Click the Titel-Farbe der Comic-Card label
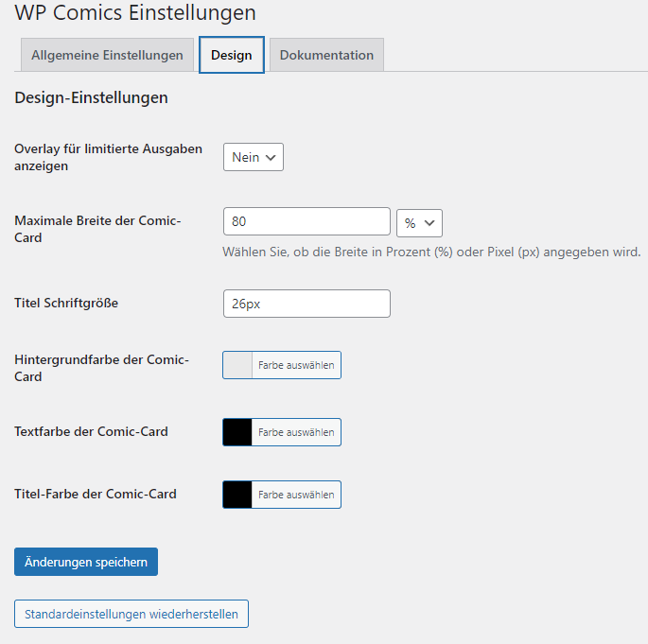The image size is (648, 644). [x=96, y=494]
